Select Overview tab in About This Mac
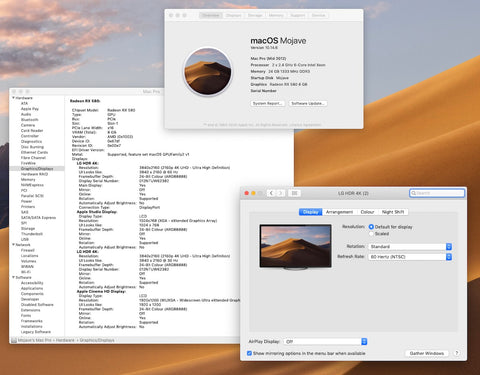This screenshot has height=375, width=480. click(211, 15)
